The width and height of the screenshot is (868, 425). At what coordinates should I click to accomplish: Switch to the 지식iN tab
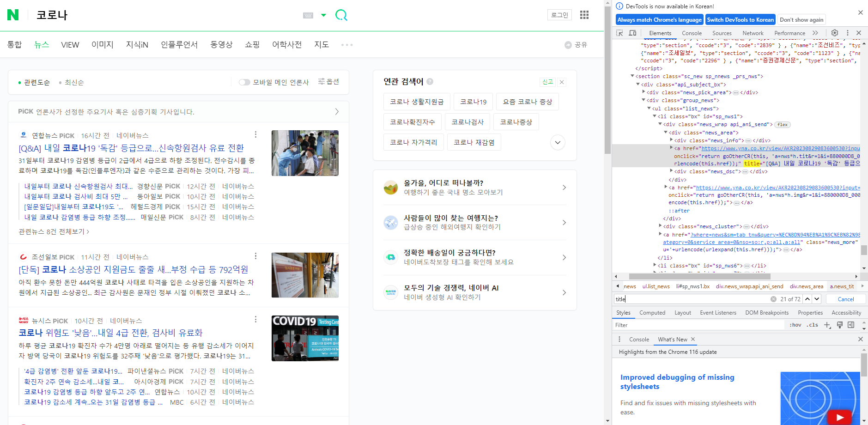[137, 44]
